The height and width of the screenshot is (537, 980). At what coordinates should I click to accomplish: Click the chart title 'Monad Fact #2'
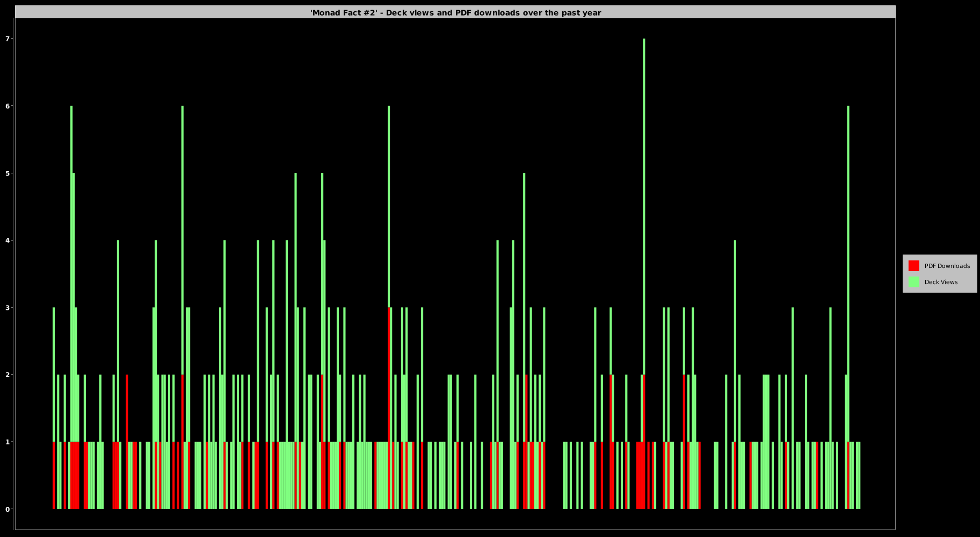[455, 12]
